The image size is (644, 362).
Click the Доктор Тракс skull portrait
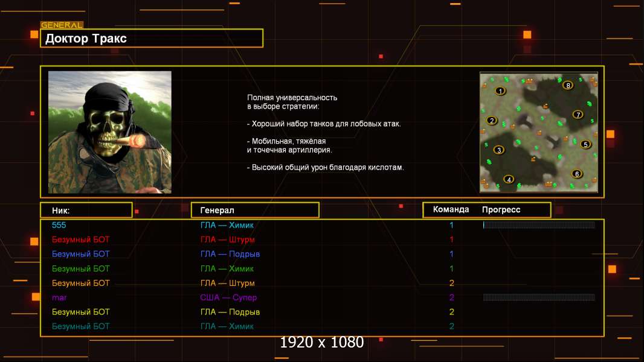pos(110,132)
